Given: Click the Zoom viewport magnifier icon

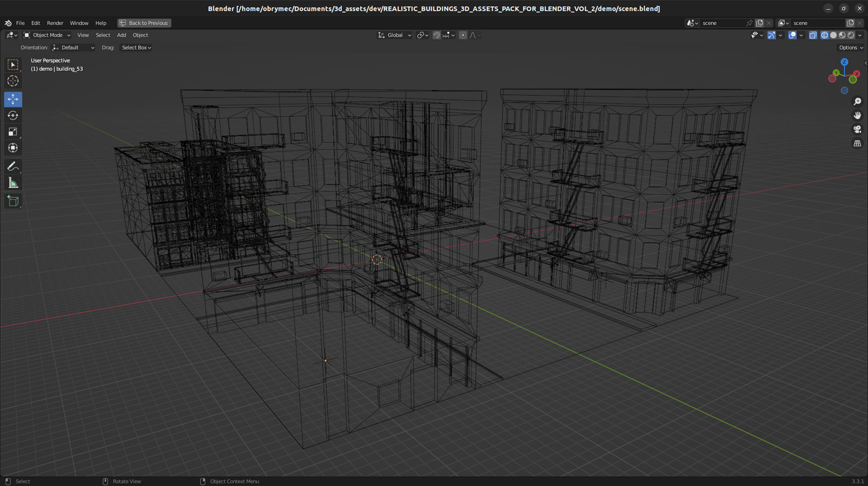Looking at the screenshot, I should [858, 101].
